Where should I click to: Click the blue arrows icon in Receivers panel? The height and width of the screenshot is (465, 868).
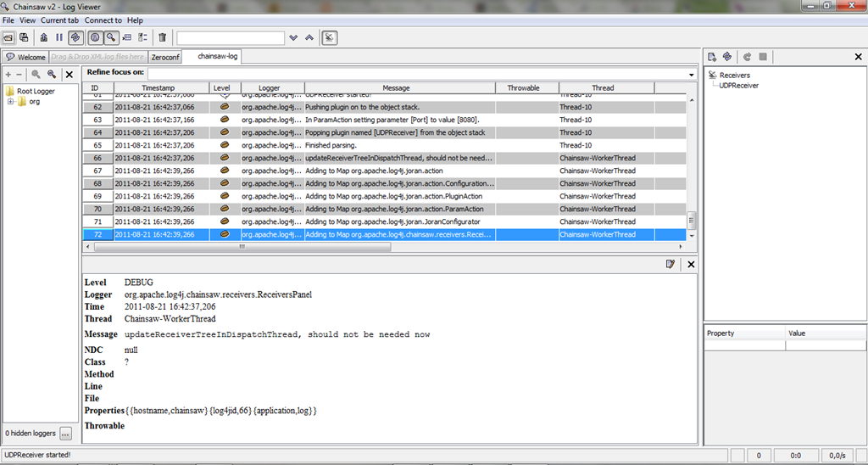[x=728, y=57]
